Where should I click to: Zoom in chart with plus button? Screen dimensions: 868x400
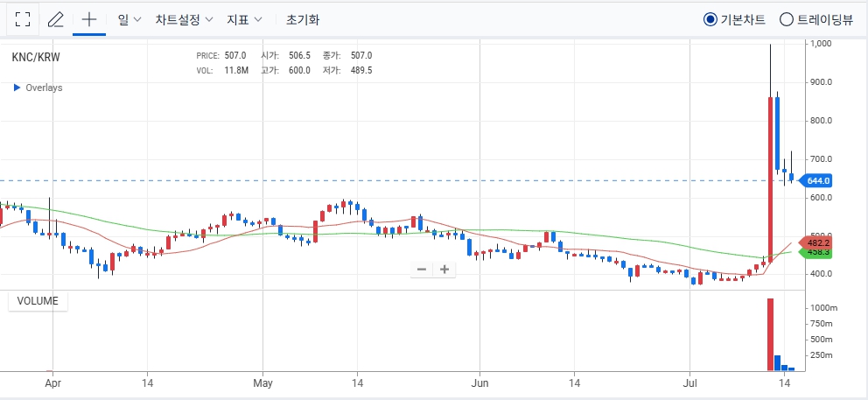444,270
